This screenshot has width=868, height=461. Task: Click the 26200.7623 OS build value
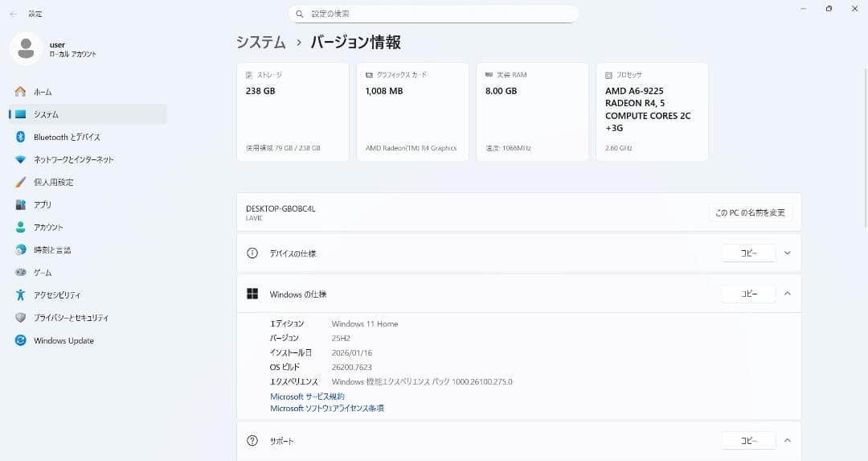[351, 367]
